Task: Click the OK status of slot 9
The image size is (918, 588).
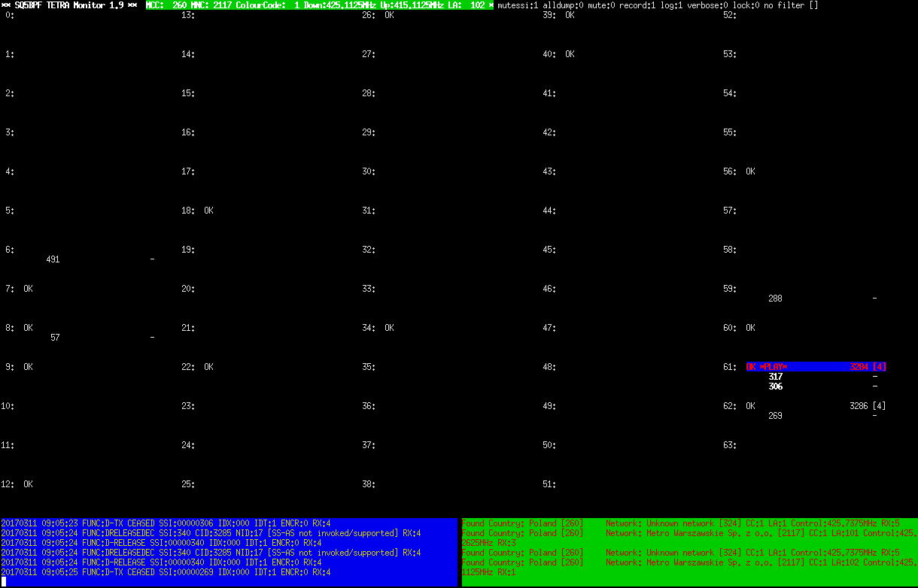Action: 28,367
